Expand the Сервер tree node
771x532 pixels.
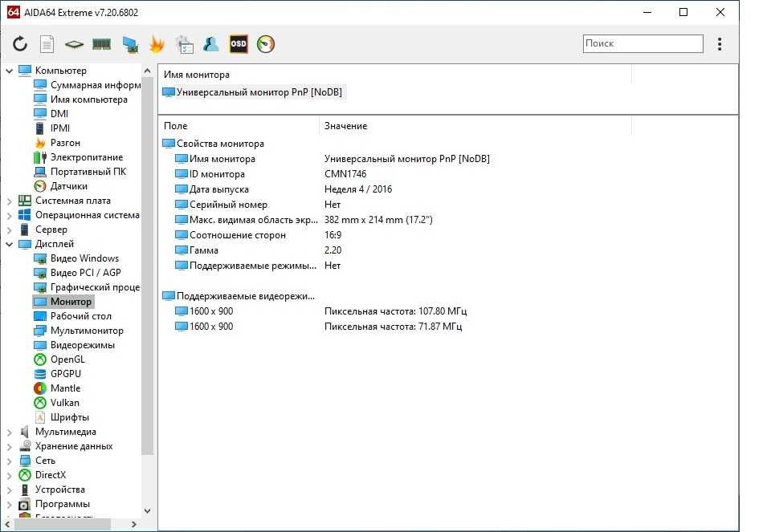click(10, 230)
